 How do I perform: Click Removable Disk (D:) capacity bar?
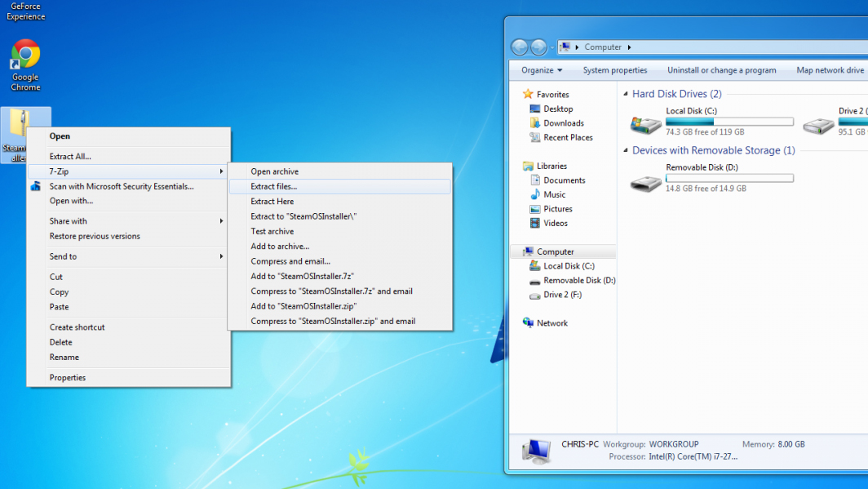[729, 178]
